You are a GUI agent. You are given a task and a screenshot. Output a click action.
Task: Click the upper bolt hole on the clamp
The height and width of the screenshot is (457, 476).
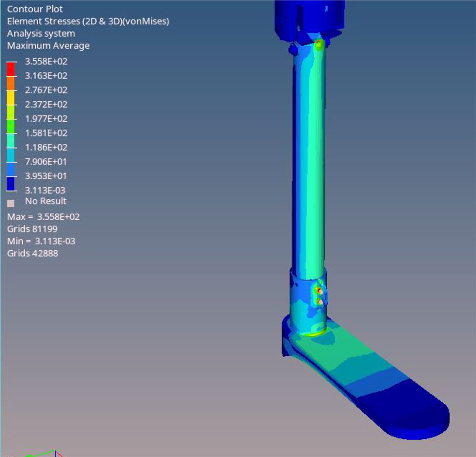pyautogui.click(x=319, y=291)
